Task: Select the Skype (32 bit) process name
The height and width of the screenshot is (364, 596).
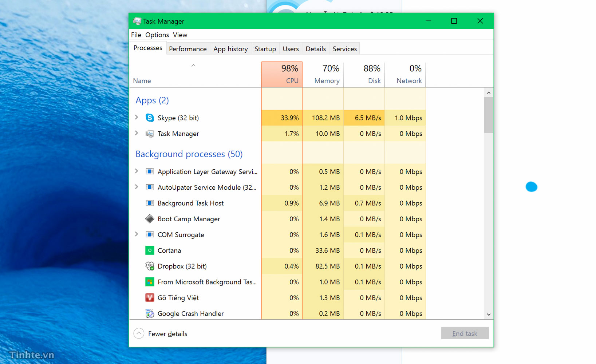Action: [x=178, y=118]
